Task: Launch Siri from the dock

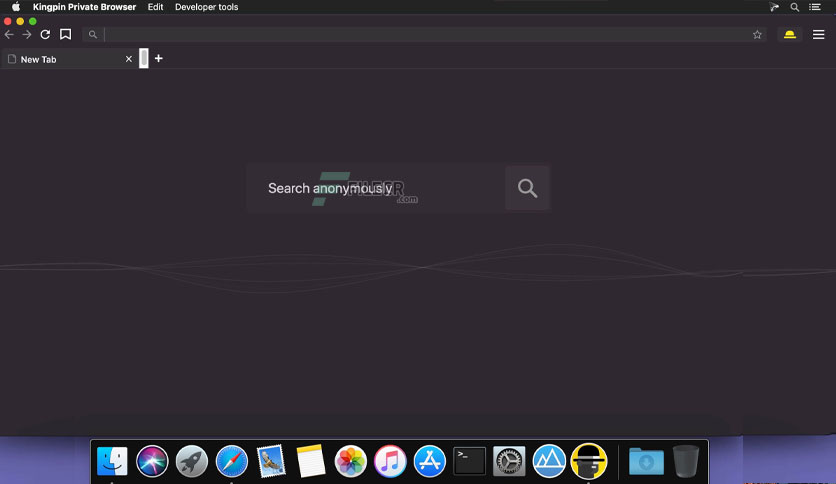Action: coord(152,461)
